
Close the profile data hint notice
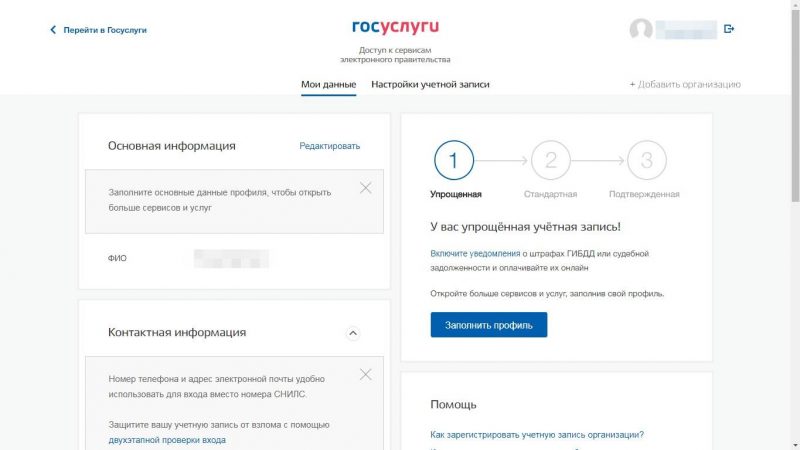click(x=365, y=187)
